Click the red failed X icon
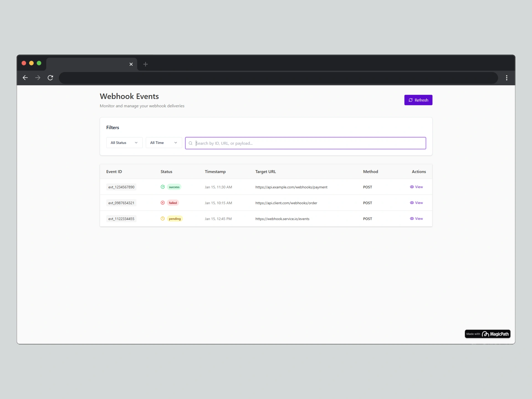Image resolution: width=532 pixels, height=399 pixels. pos(163,203)
